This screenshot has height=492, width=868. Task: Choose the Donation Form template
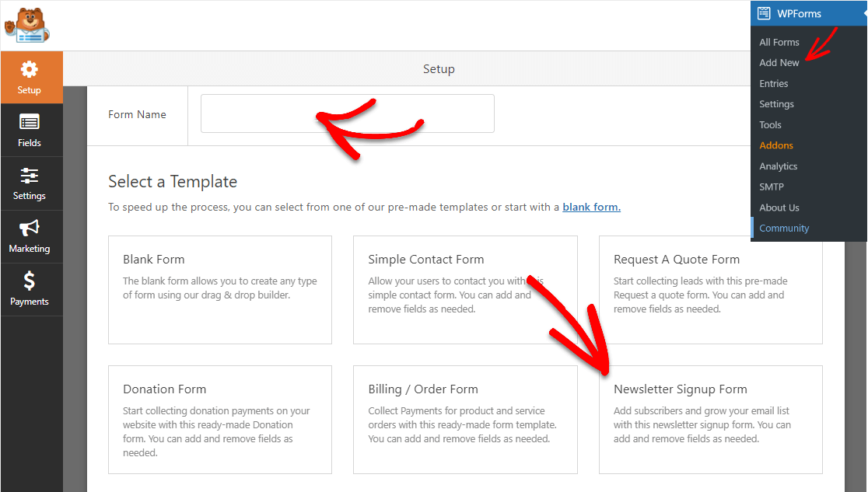(x=220, y=420)
